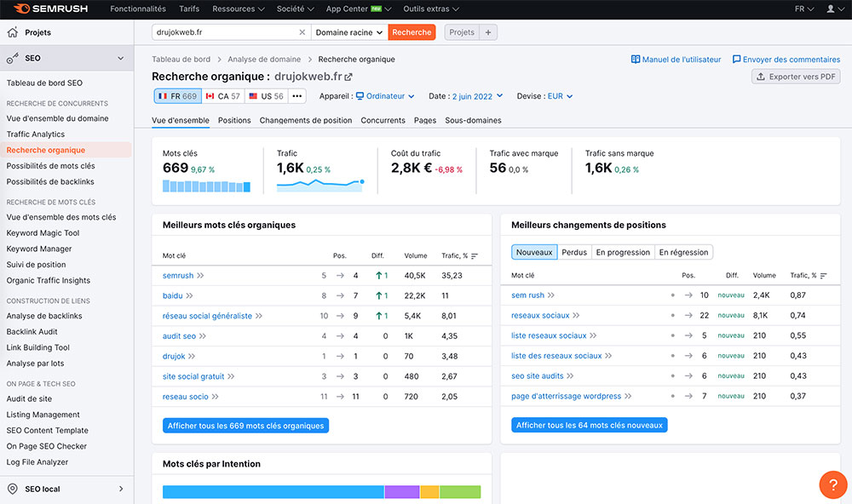
Task: Click the Trafic sort icon in position changes table
Action: pyautogui.click(x=823, y=276)
